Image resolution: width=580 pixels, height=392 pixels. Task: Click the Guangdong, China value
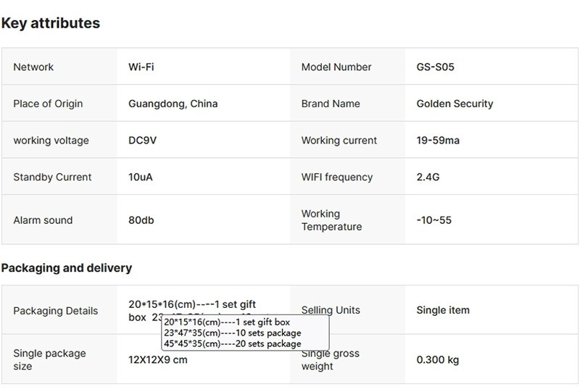pyautogui.click(x=173, y=104)
